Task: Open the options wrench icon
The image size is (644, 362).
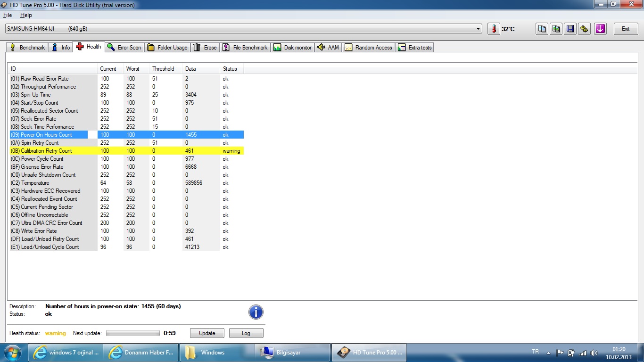Action: coord(585,29)
